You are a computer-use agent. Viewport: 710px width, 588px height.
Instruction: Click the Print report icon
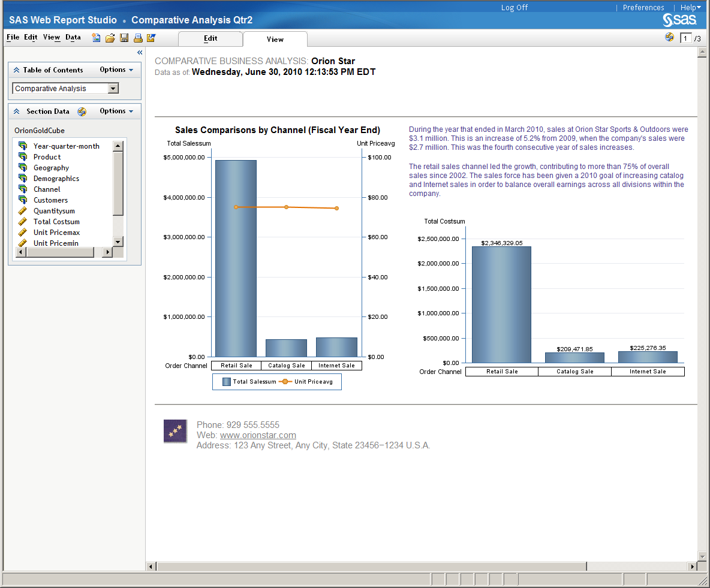138,38
